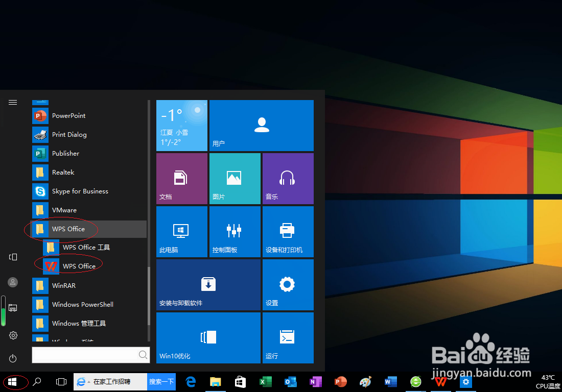Click the app list scrollbar

coord(149,296)
